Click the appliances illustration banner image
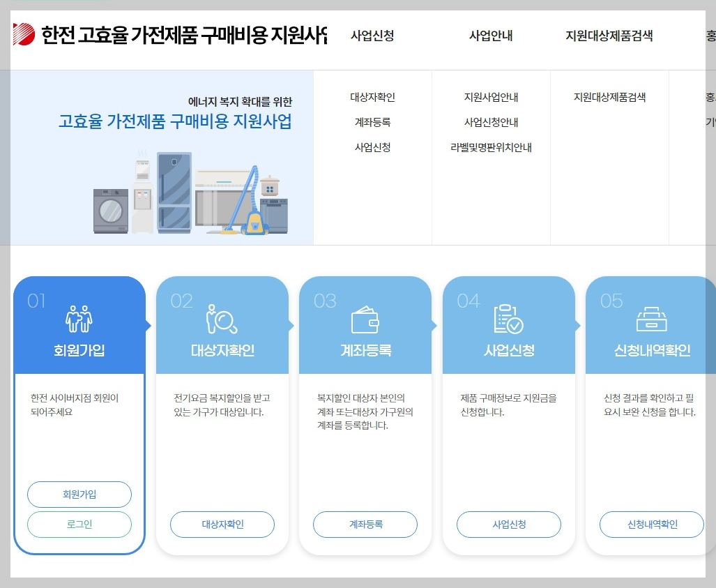Screen dimensions: 716x588 [x=190, y=192]
